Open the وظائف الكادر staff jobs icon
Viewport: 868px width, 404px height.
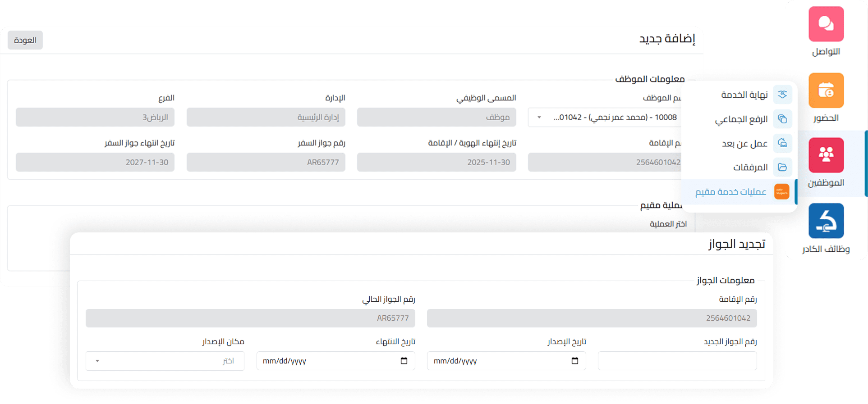coord(826,221)
